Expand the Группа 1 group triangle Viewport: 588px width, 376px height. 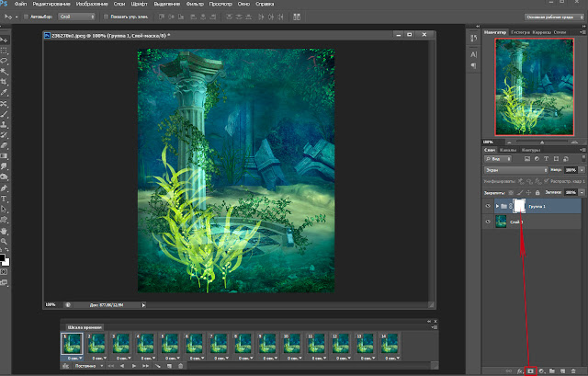tap(497, 206)
